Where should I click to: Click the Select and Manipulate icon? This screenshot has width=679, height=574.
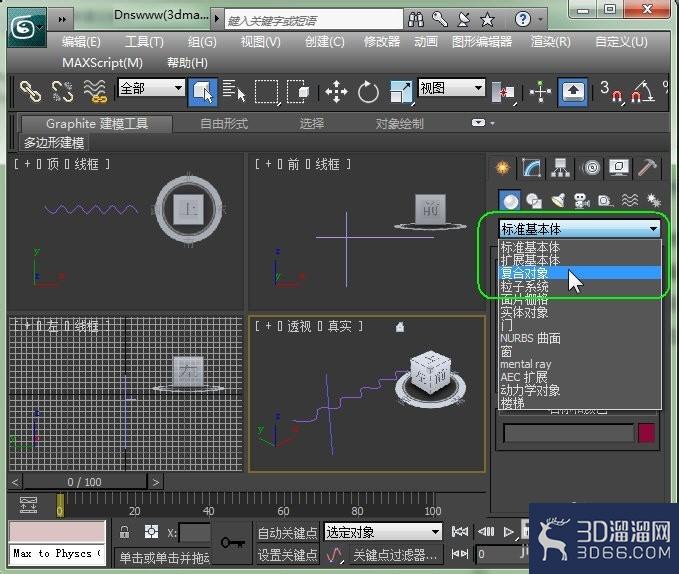click(540, 92)
